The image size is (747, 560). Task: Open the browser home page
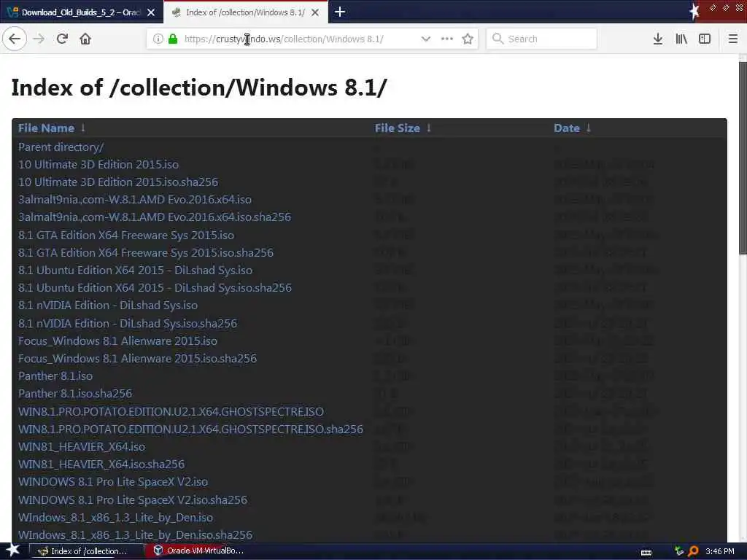[x=85, y=39]
